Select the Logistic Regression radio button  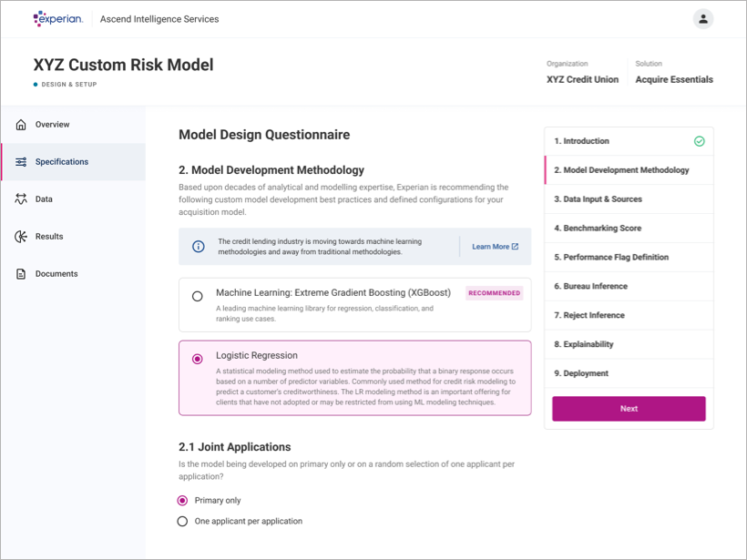[198, 359]
